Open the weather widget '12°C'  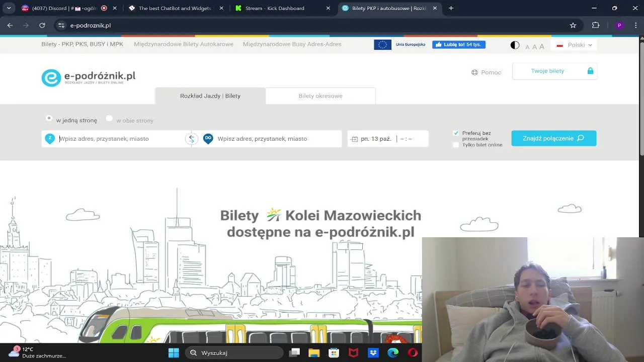click(x=38, y=352)
